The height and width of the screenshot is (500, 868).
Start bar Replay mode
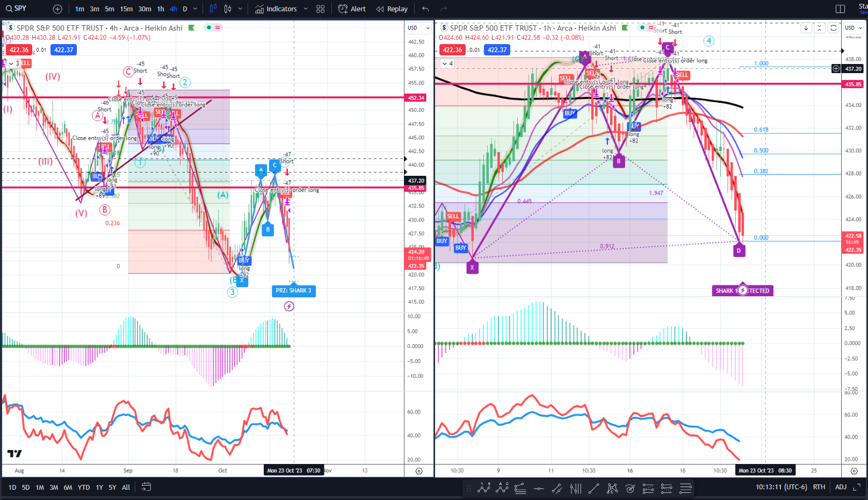pyautogui.click(x=392, y=9)
